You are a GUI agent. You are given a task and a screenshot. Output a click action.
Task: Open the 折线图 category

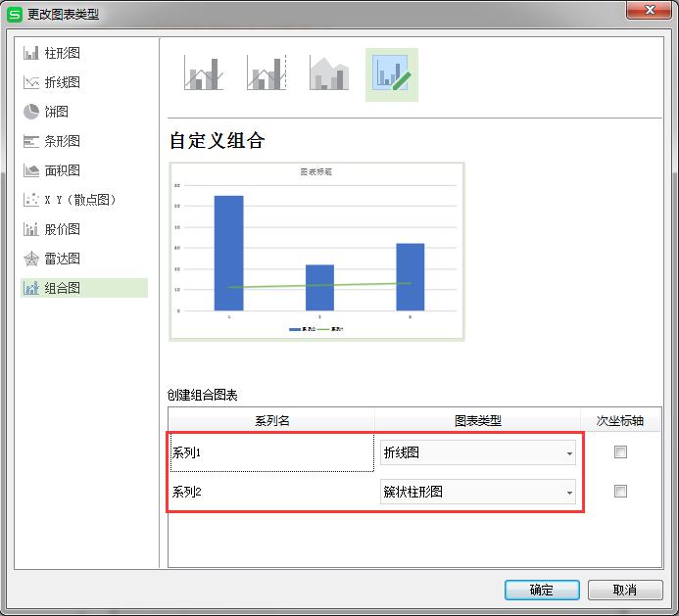(84, 82)
